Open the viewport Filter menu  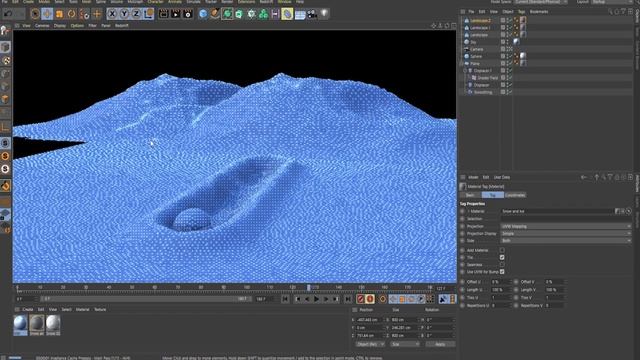pos(93,25)
